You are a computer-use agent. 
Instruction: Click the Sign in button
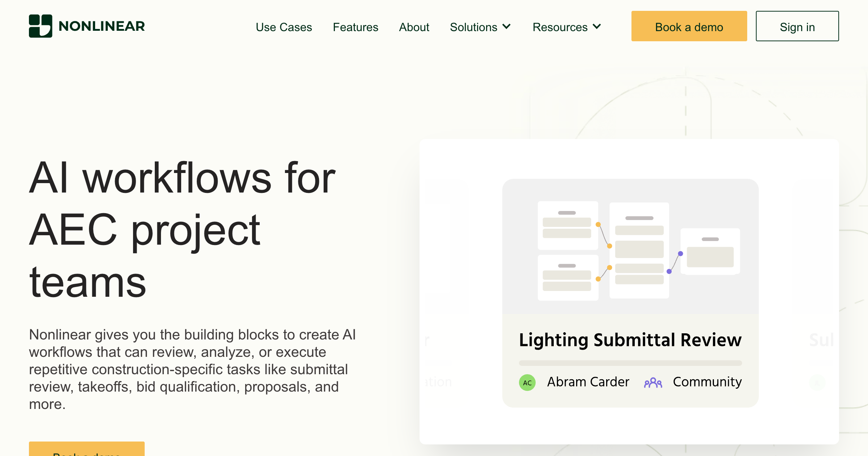click(x=797, y=26)
